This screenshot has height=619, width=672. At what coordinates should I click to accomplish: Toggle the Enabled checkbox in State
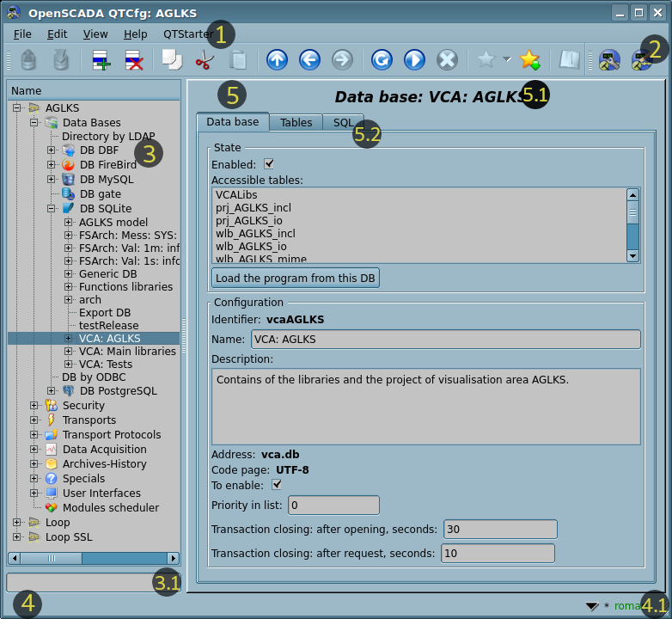click(269, 164)
